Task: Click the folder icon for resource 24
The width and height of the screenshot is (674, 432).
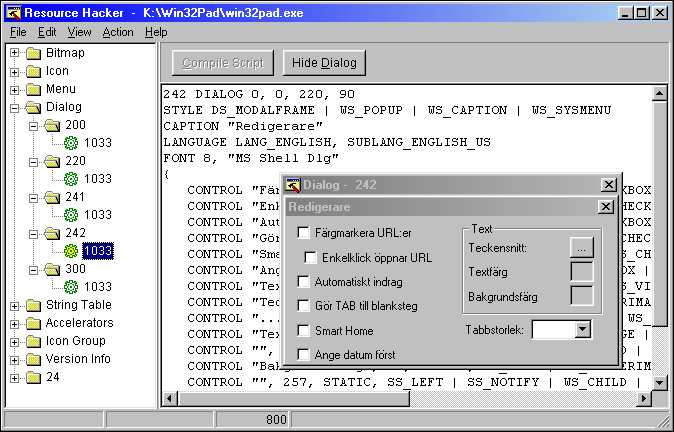Action: 33,377
